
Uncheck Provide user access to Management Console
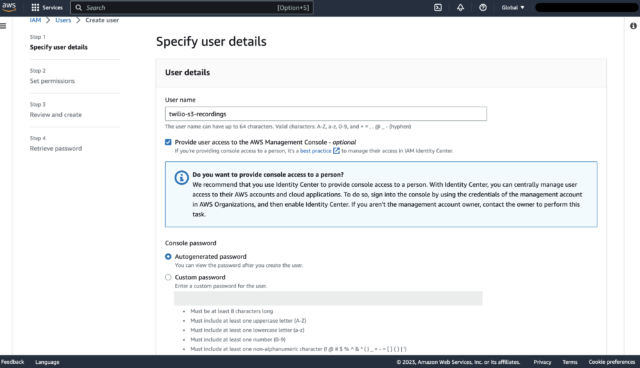[168, 142]
